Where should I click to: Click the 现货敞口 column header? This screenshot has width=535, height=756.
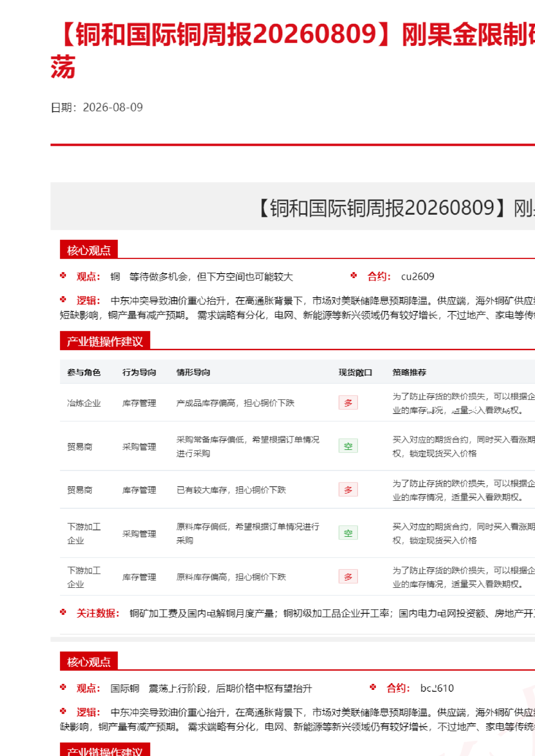pos(355,372)
